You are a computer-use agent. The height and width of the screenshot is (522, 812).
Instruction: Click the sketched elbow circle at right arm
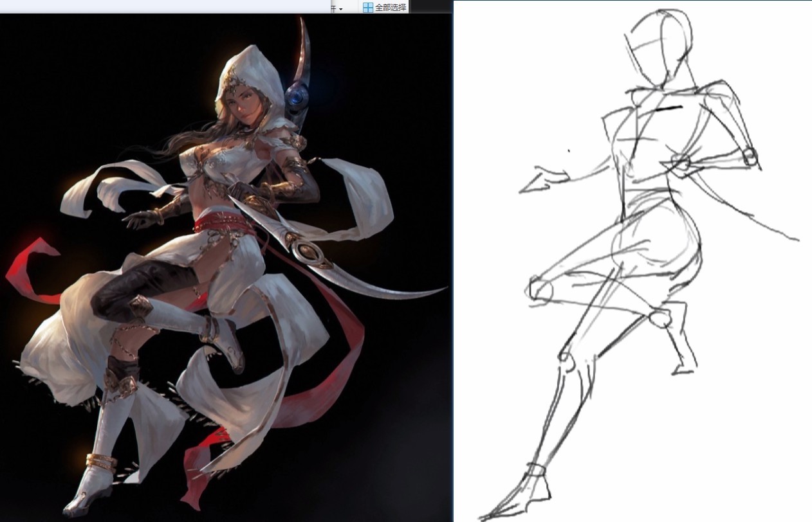pyautogui.click(x=750, y=156)
